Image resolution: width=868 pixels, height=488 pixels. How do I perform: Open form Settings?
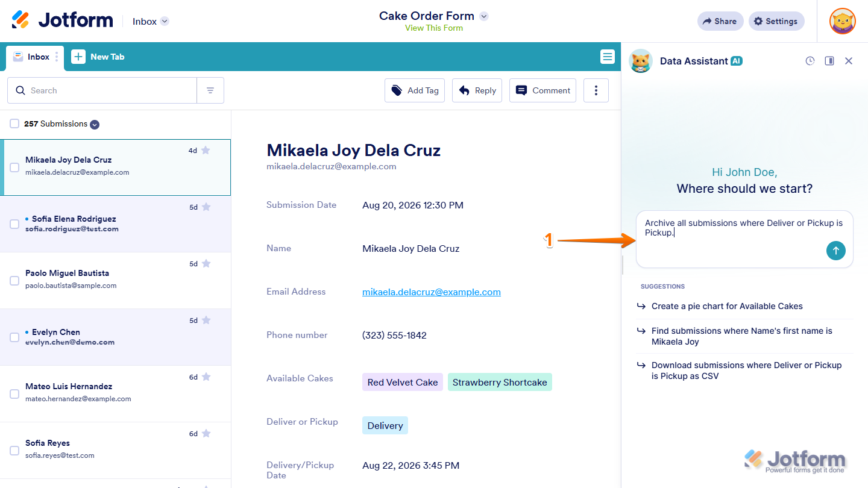click(x=776, y=21)
